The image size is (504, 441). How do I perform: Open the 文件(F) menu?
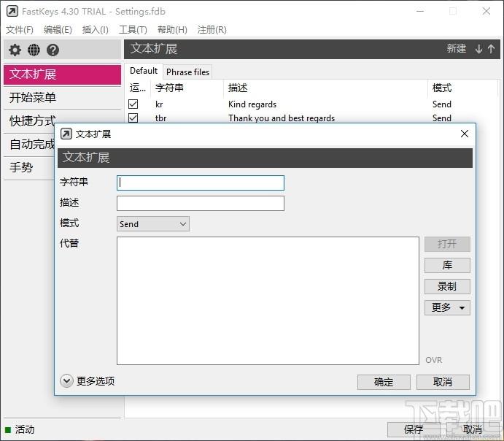19,30
